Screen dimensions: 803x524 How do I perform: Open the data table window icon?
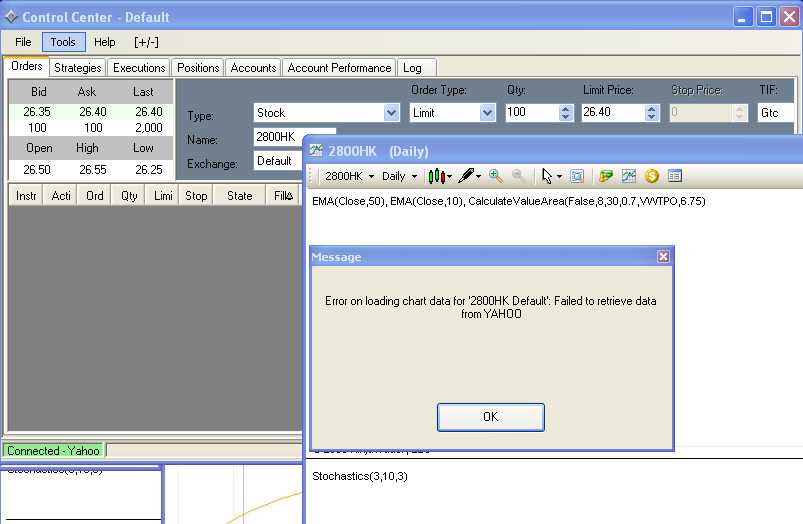(x=674, y=176)
